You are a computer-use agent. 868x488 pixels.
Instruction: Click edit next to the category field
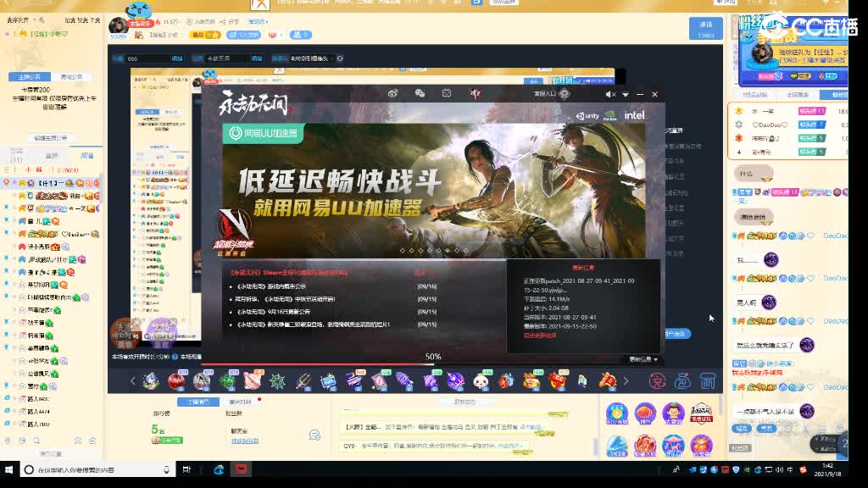point(257,58)
